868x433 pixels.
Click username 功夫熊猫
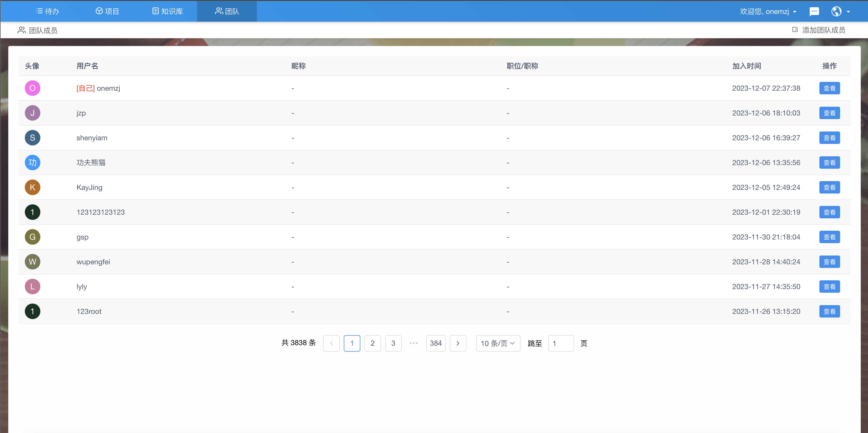91,163
